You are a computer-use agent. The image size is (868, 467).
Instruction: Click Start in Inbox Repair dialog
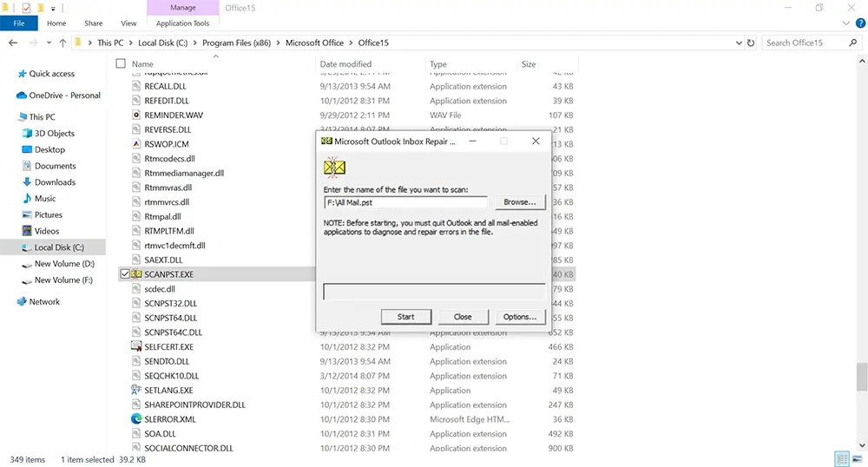pyautogui.click(x=405, y=317)
